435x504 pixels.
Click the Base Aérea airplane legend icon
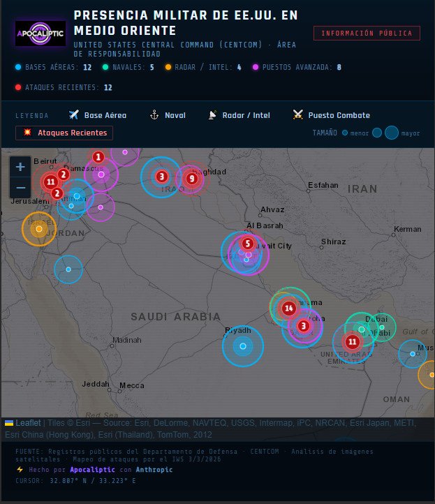(x=73, y=114)
